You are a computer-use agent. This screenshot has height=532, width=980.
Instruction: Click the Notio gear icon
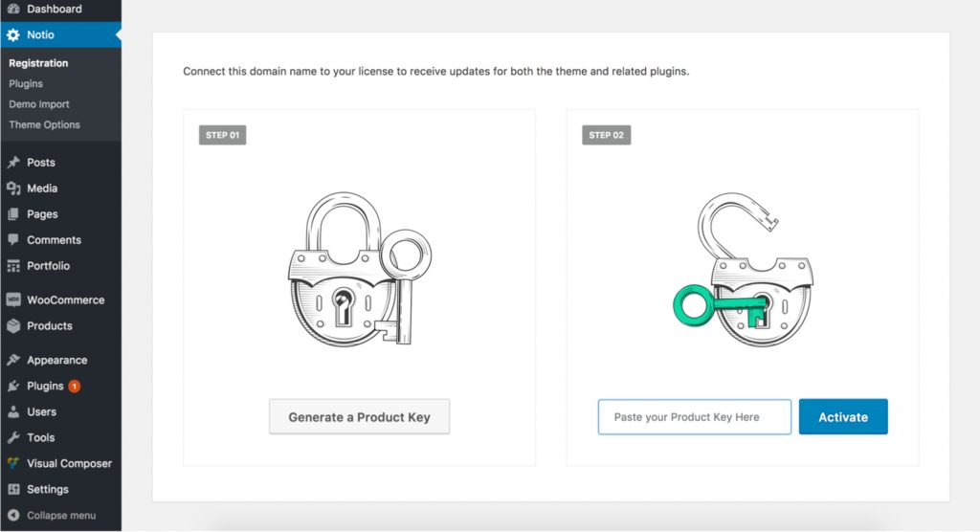tap(13, 35)
